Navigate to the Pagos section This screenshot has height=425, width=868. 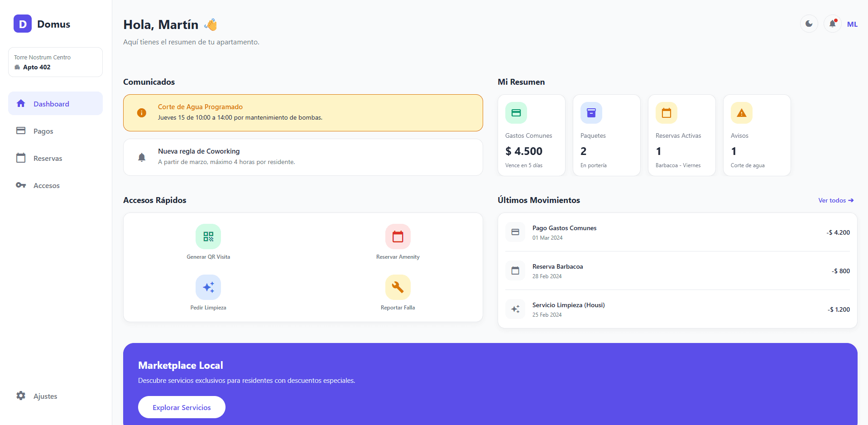[44, 131]
